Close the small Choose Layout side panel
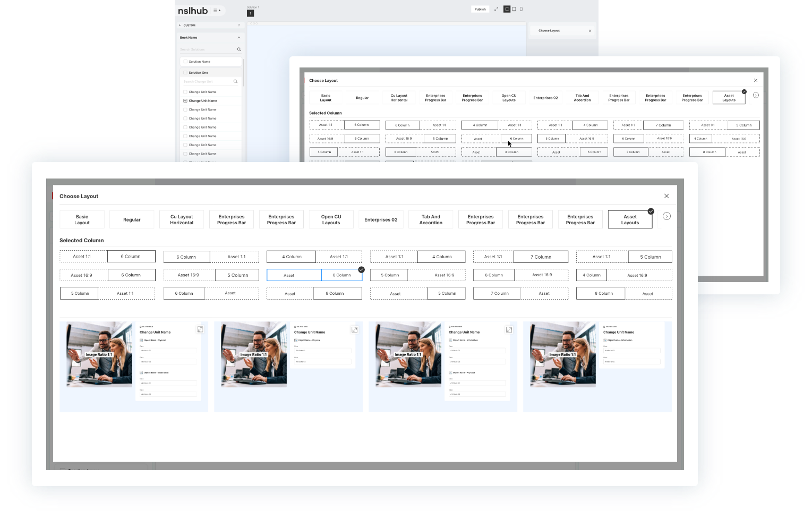This screenshot has height=518, width=812. [x=590, y=31]
